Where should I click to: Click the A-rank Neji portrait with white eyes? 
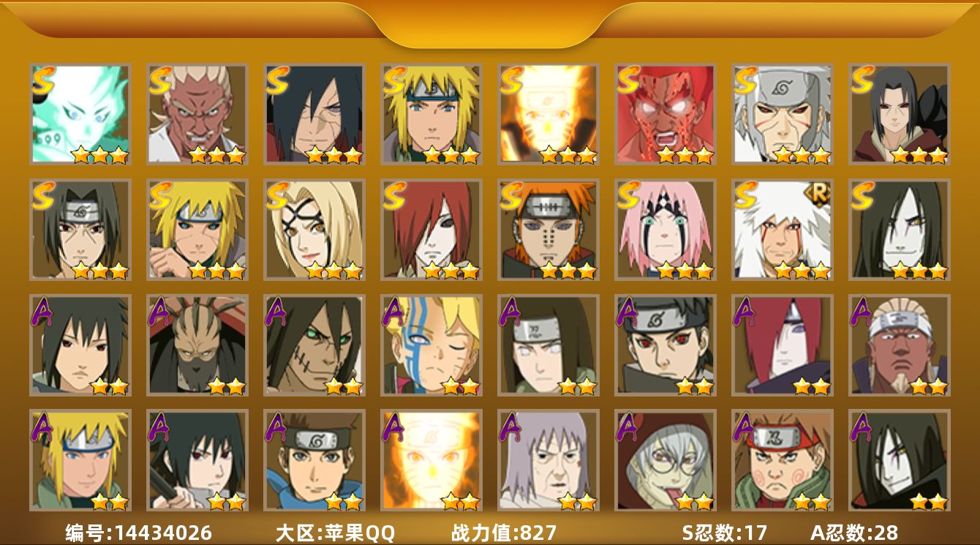click(x=548, y=345)
